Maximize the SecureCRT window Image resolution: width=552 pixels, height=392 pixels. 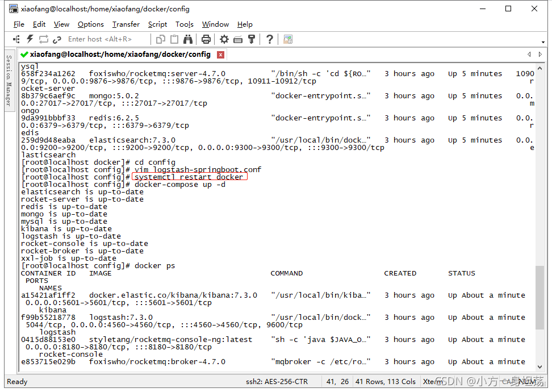(508, 9)
